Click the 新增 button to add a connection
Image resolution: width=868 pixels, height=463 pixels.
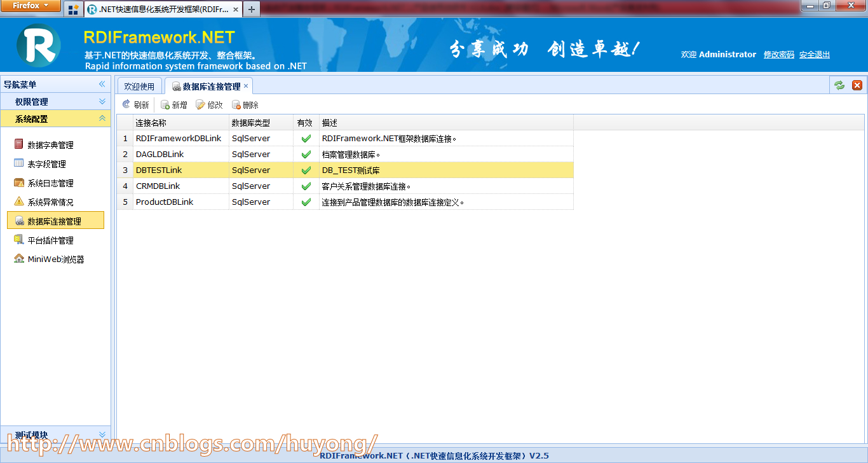[x=173, y=104]
